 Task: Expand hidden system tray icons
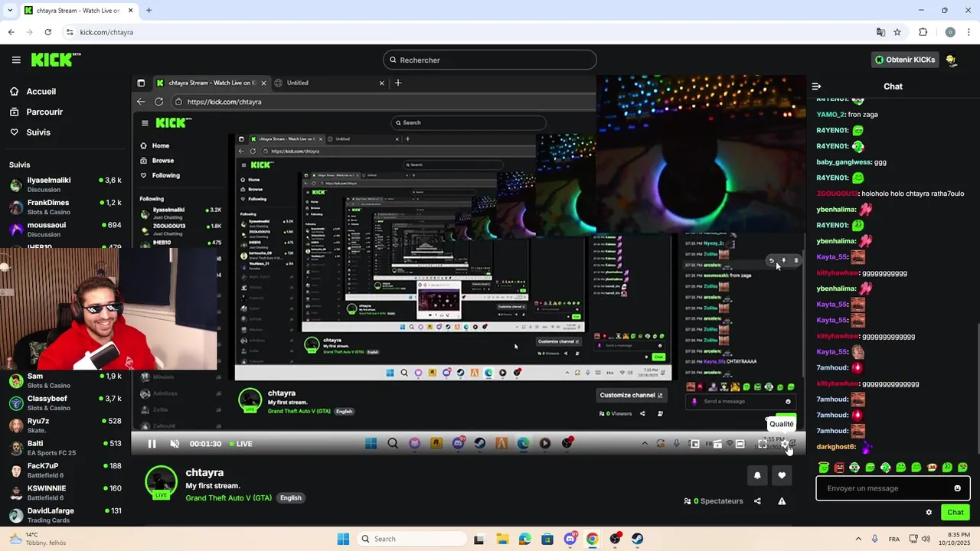[x=857, y=539]
